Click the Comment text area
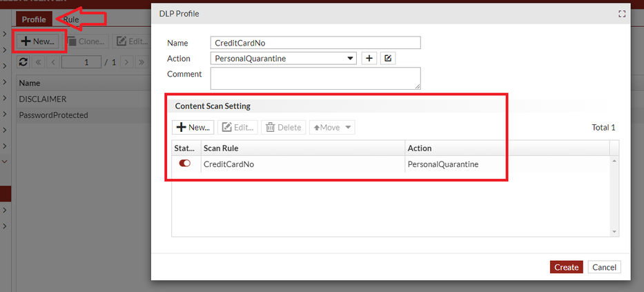This screenshot has width=644, height=292. pos(315,78)
